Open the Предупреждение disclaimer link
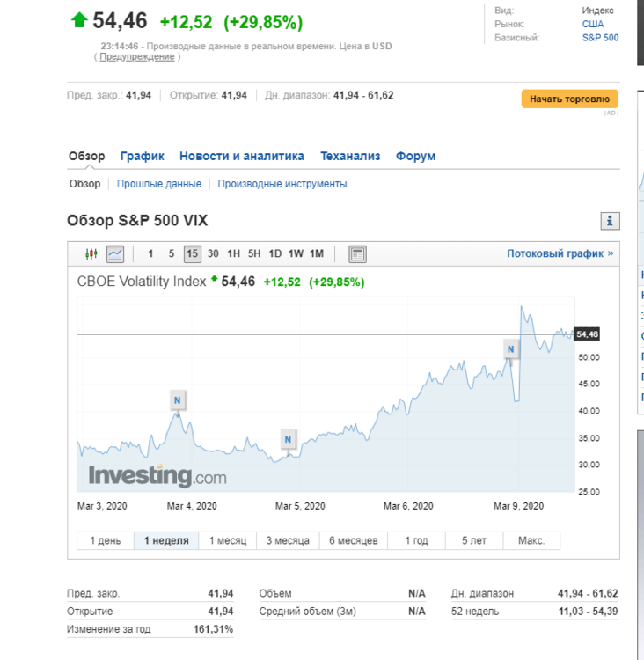 (x=136, y=57)
